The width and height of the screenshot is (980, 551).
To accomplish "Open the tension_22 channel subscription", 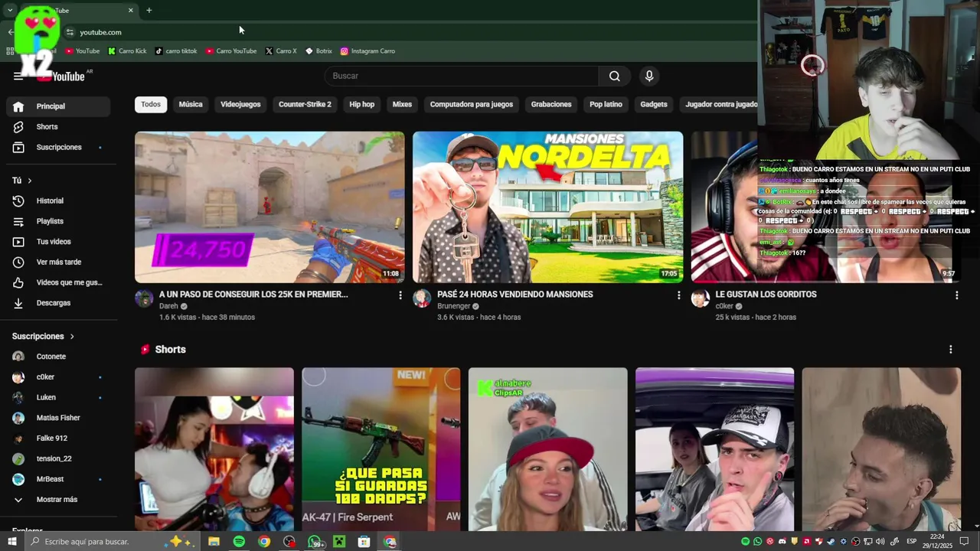I will point(58,458).
